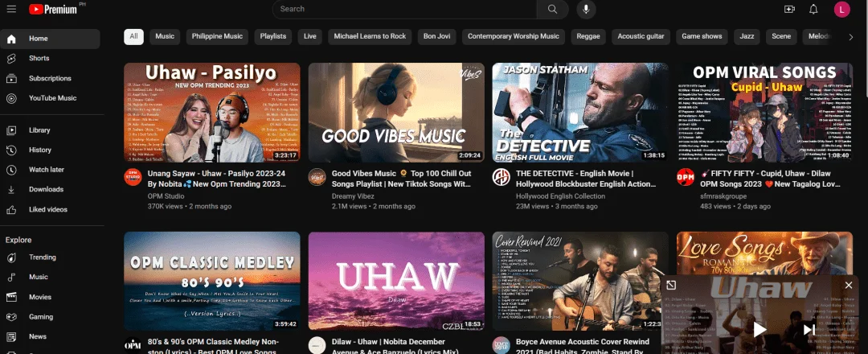The image size is (868, 354).
Task: Select the Music filter chip
Action: [x=165, y=36]
